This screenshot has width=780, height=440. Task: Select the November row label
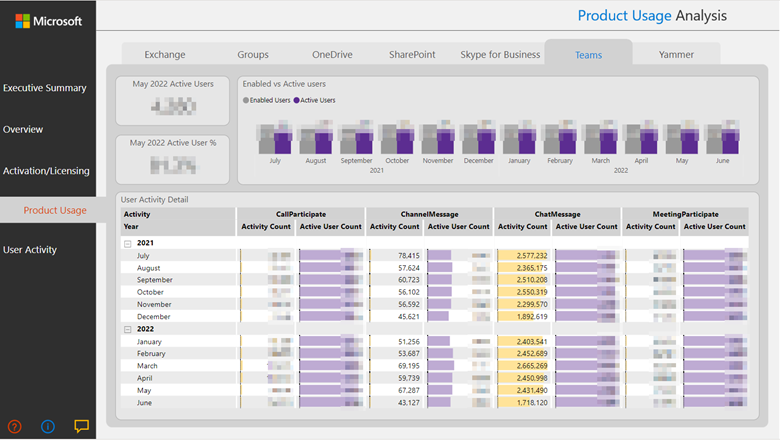[154, 304]
